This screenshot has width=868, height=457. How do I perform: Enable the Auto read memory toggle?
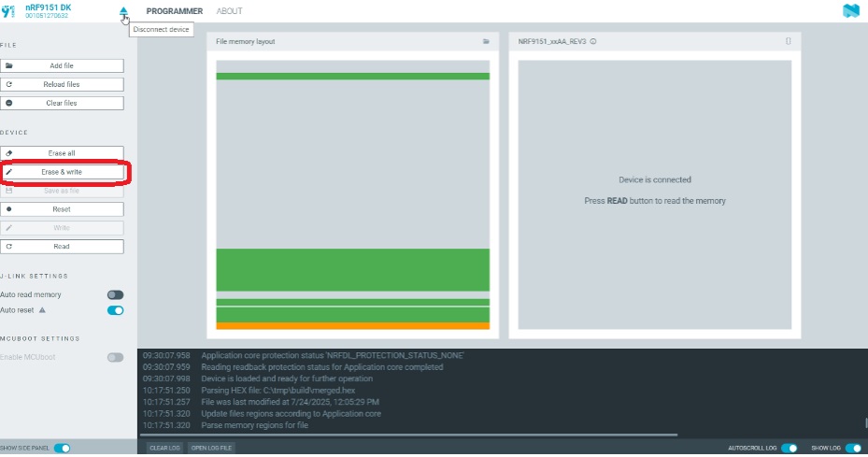pos(115,295)
